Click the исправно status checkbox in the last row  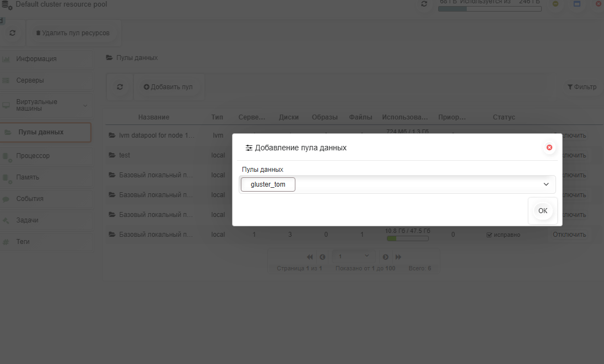tap(489, 235)
